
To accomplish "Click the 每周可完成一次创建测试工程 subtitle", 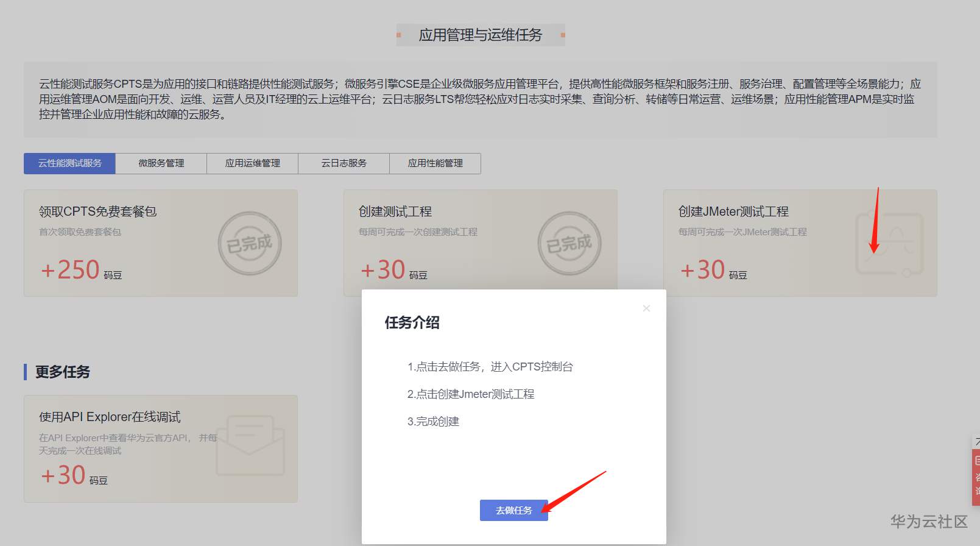I will pyautogui.click(x=418, y=232).
